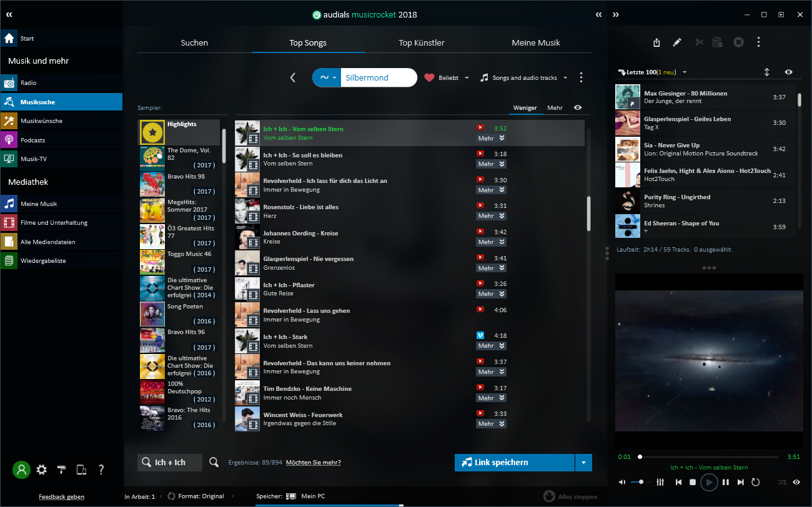This screenshot has width=812, height=507.
Task: Open Musik-TV in the sidebar
Action: [x=61, y=159]
